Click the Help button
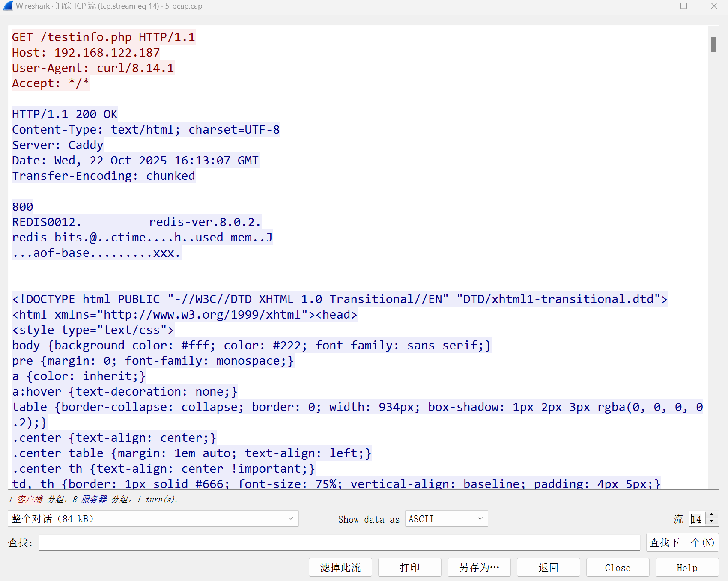 point(687,567)
